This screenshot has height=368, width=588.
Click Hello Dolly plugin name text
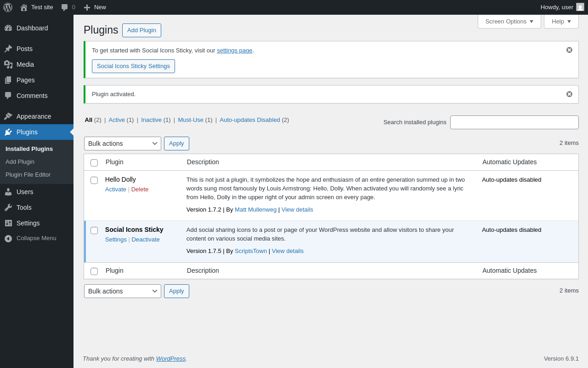coord(120,179)
